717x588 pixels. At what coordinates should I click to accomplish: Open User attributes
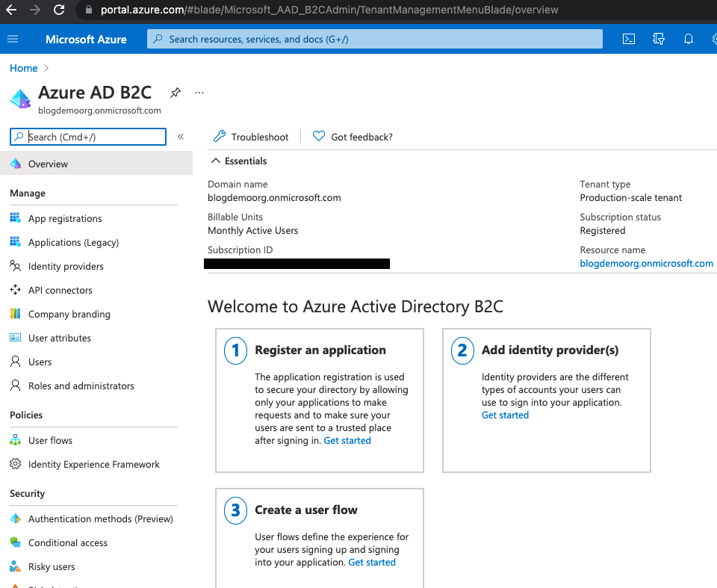[60, 338]
